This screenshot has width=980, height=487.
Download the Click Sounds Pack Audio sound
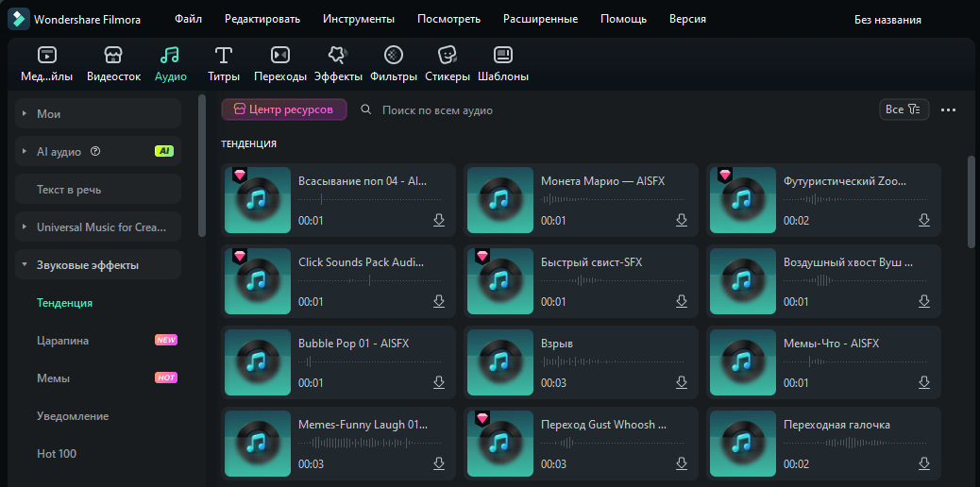pyautogui.click(x=439, y=301)
